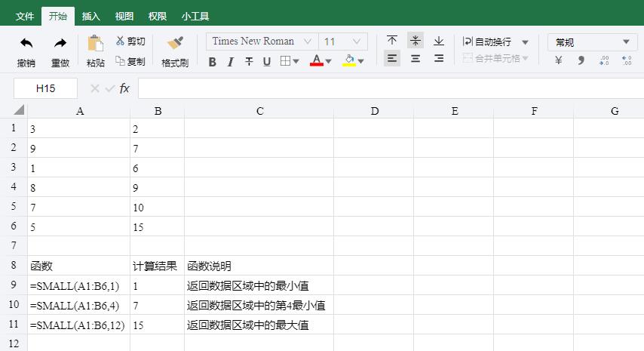Open the fill color dropdown arrow
Screen dimensions: 644x351
click(360, 62)
